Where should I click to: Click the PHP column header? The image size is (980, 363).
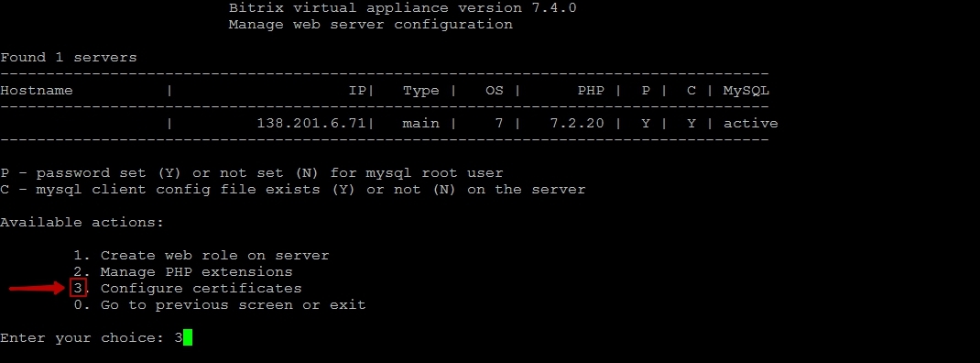[591, 91]
